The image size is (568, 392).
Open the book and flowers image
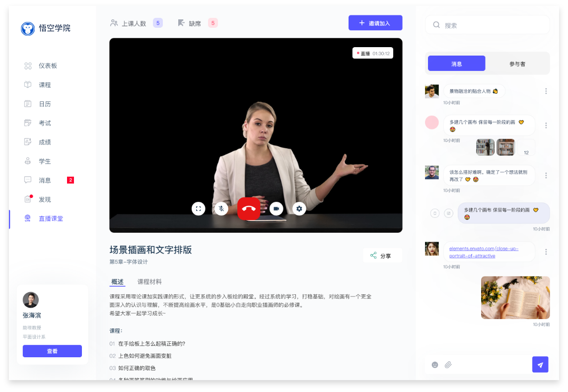[x=515, y=298]
